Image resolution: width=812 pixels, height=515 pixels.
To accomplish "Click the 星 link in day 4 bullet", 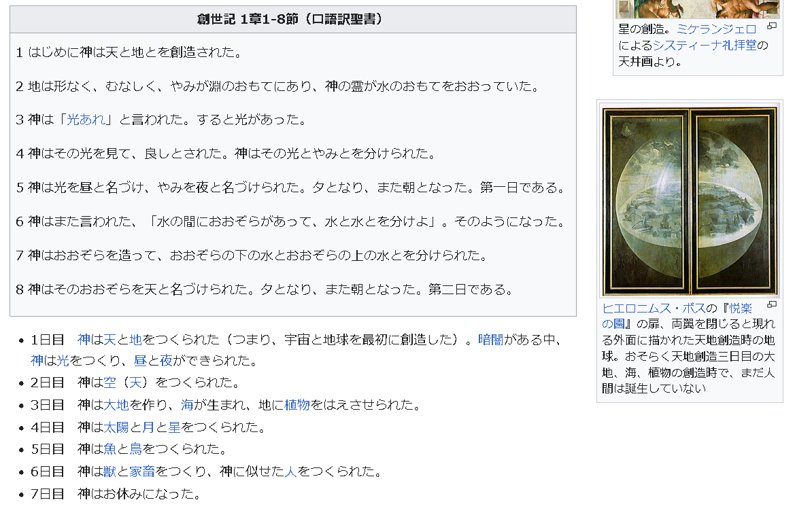I will pyautogui.click(x=175, y=427).
